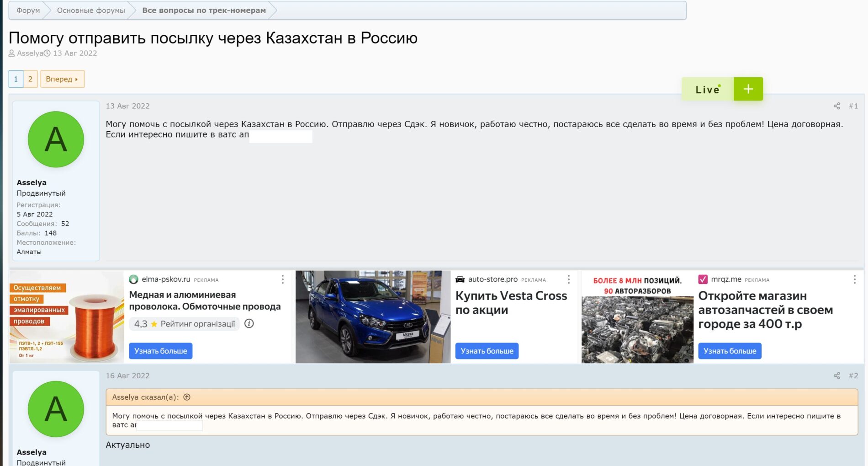Viewport: 868px width, 466px height.
Task: Open auto-store.pro ad options menu
Action: (x=568, y=279)
